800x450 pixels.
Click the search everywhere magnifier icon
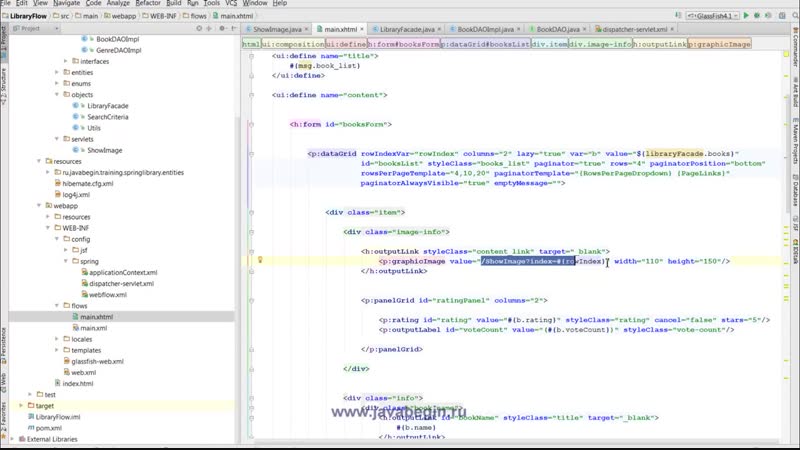[x=795, y=16]
